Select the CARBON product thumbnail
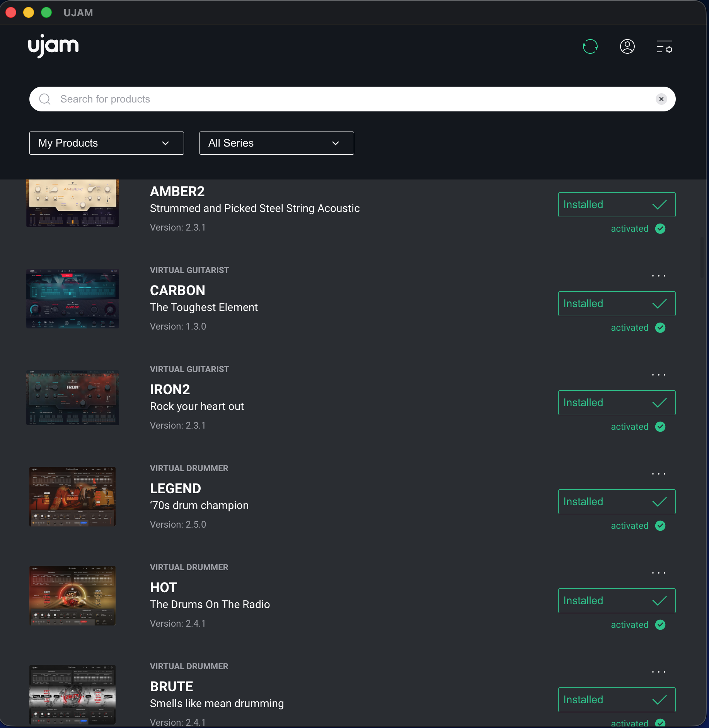 [x=73, y=299]
